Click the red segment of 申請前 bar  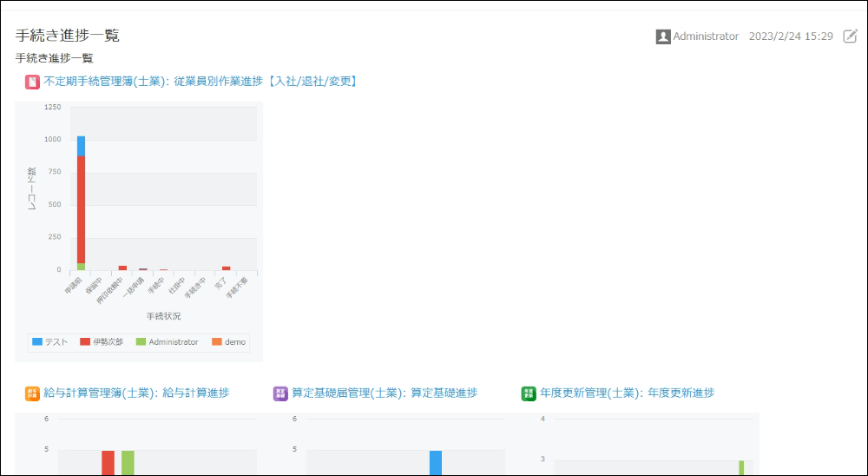[81, 209]
